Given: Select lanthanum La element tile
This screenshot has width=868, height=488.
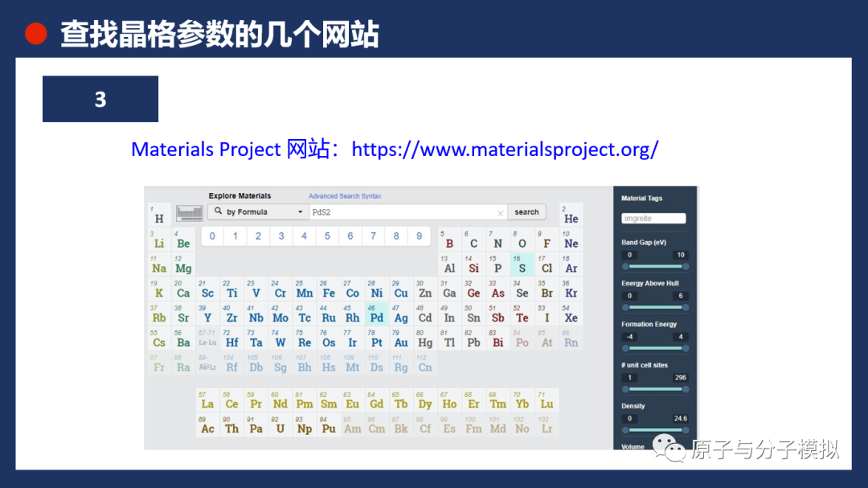Looking at the screenshot, I should (207, 400).
